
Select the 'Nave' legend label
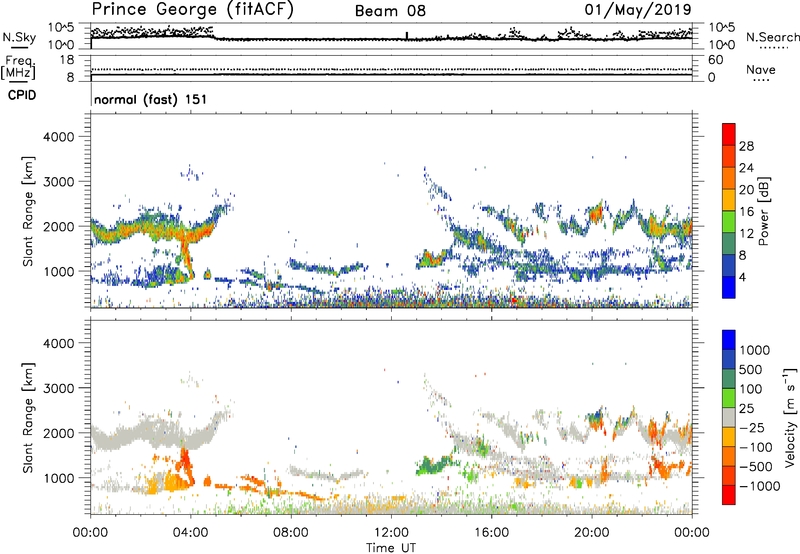pos(761,69)
